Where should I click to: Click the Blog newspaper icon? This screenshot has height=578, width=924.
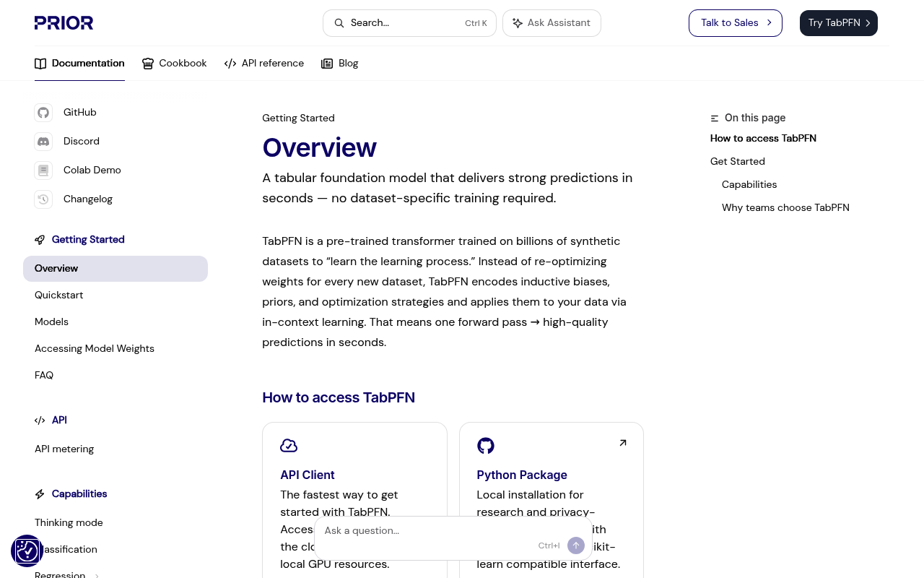tap(327, 64)
